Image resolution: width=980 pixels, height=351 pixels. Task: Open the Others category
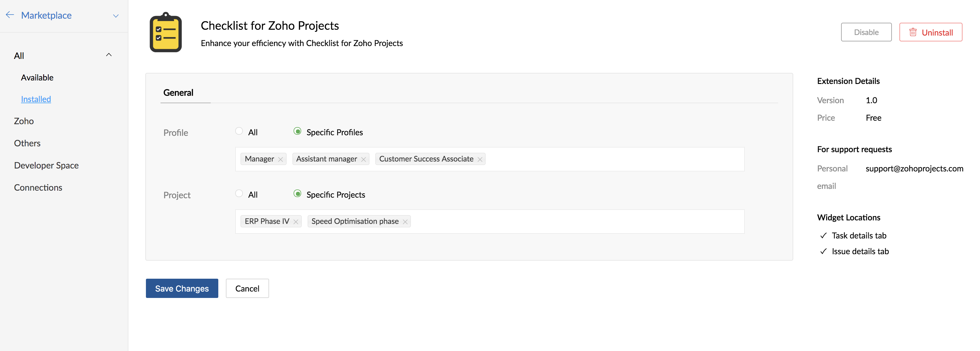pos(27,143)
